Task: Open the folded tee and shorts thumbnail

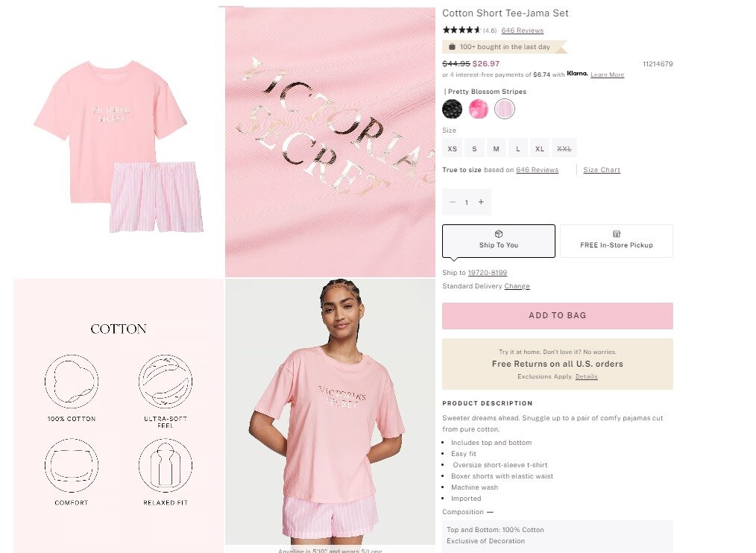Action: click(x=119, y=144)
